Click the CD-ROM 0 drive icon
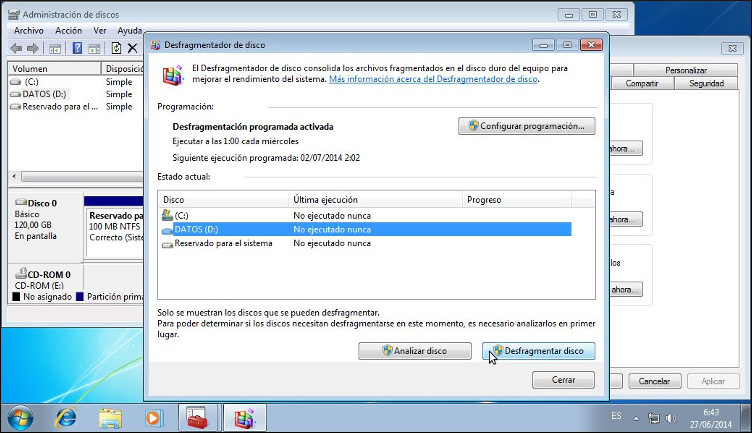Image resolution: width=752 pixels, height=433 pixels. (x=21, y=273)
